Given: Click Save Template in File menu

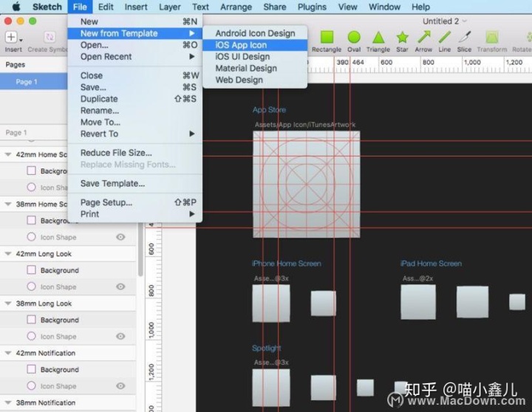Looking at the screenshot, I should point(135,183).
